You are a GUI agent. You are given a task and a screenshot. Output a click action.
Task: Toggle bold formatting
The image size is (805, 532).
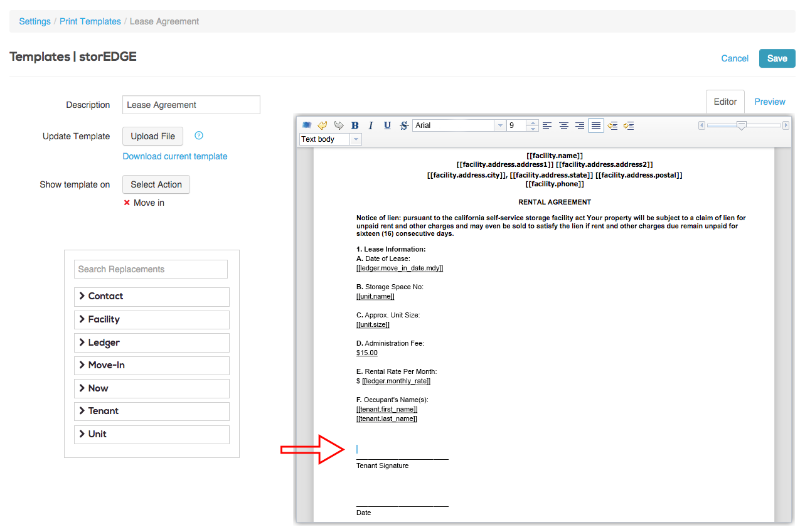(x=355, y=125)
